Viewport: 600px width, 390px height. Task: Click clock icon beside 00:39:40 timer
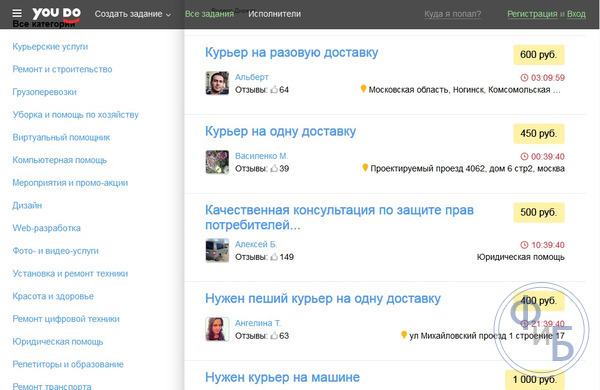click(524, 157)
